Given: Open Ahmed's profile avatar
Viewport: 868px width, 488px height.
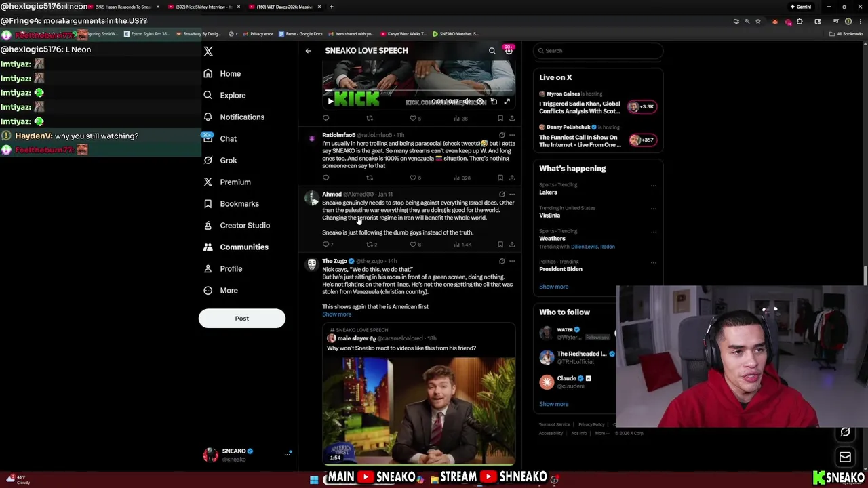Looking at the screenshot, I should pyautogui.click(x=311, y=198).
